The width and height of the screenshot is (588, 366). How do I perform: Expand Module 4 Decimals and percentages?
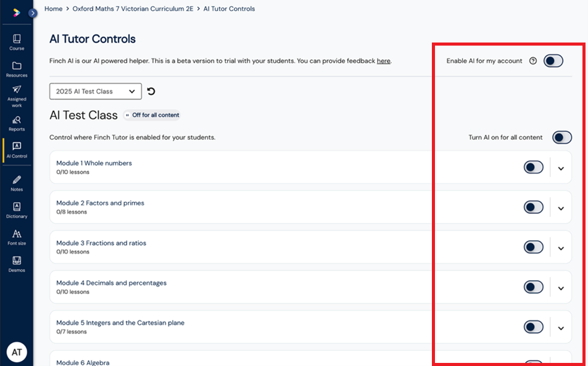[x=561, y=288]
